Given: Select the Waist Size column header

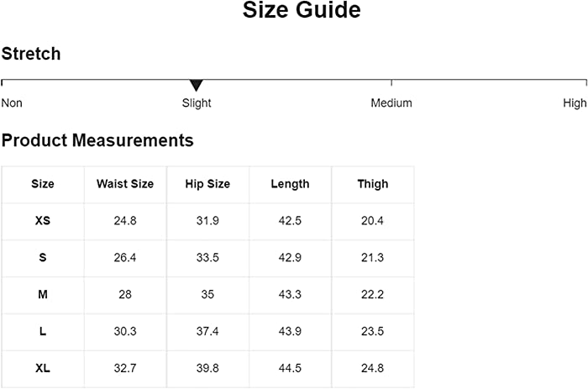Looking at the screenshot, I should pyautogui.click(x=125, y=184).
